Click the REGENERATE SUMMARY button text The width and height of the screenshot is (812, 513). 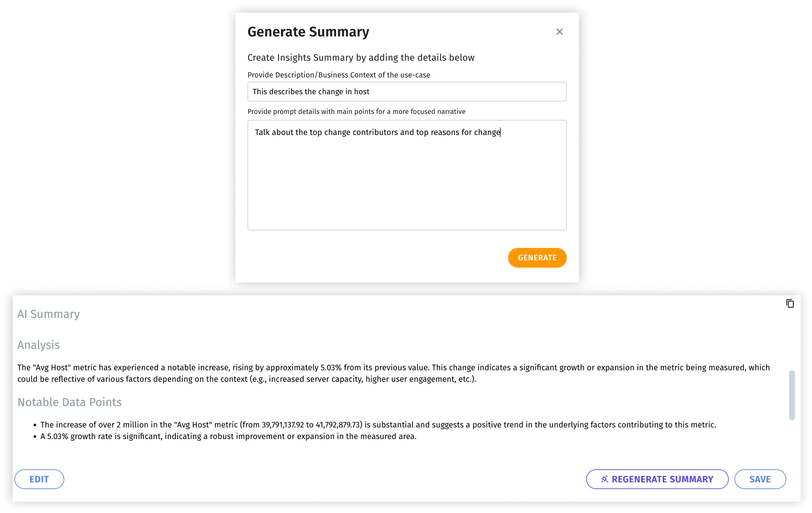pos(662,479)
